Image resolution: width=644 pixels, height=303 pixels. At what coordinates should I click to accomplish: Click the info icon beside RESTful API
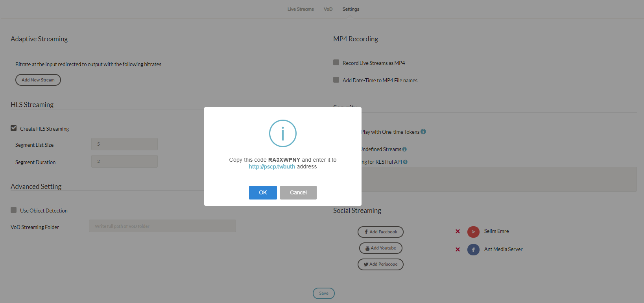405,162
